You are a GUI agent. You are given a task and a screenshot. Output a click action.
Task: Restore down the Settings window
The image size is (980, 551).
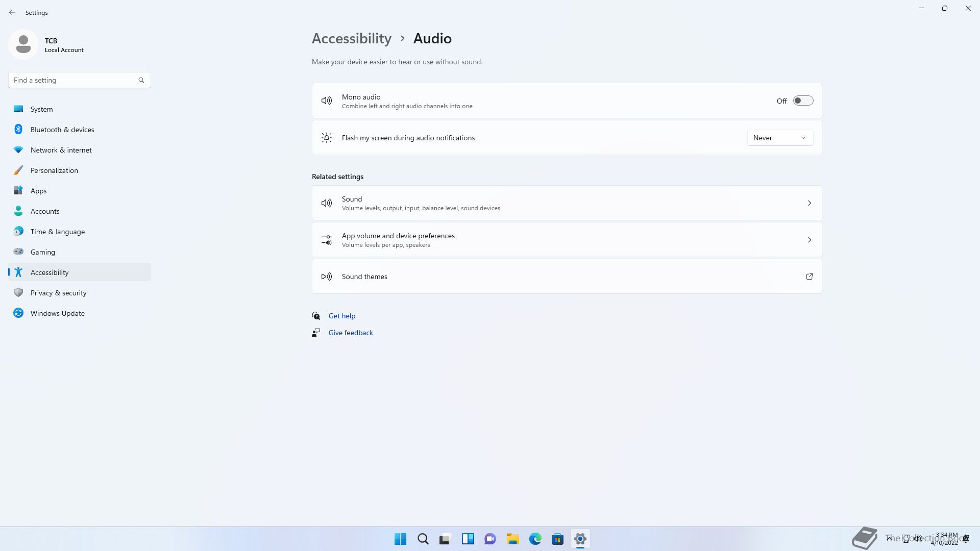pyautogui.click(x=945, y=8)
